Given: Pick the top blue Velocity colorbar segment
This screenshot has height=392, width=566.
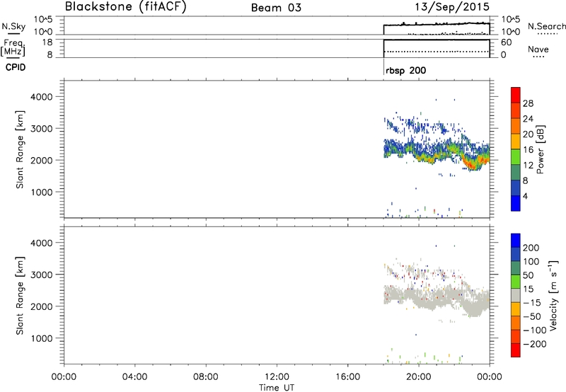Looking at the screenshot, I should [516, 241].
